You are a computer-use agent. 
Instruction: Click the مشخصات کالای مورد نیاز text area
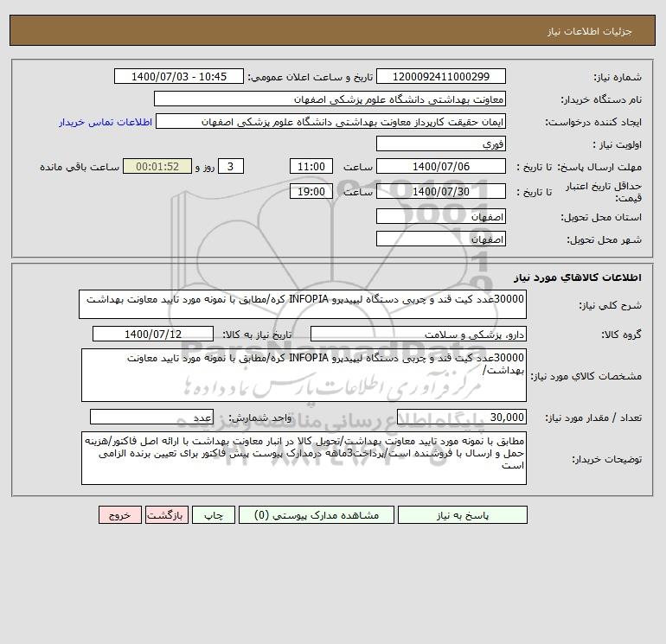[304, 375]
